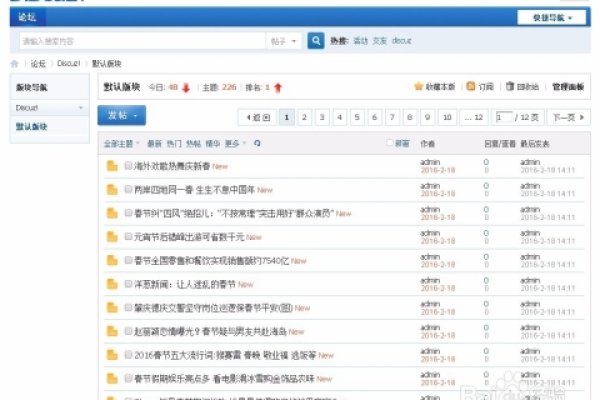Open the 管理面板 link
The image size is (600, 400).
[568, 87]
